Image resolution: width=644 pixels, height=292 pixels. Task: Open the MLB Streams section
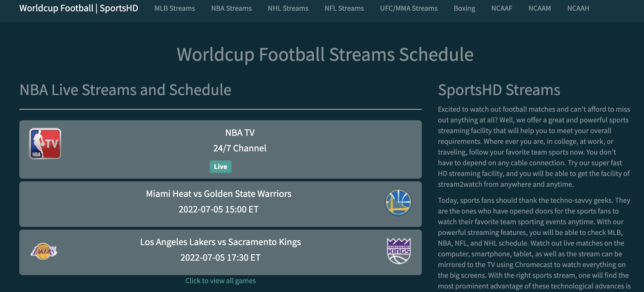pos(175,8)
